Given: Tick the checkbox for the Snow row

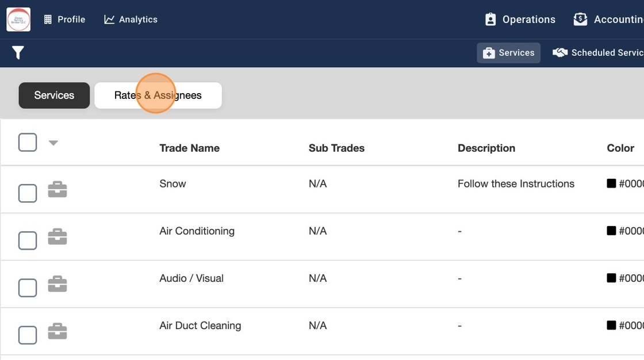Looking at the screenshot, I should 28,193.
